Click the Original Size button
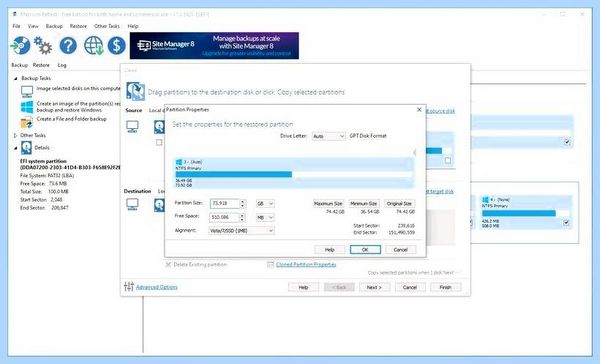Image resolution: width=600 pixels, height=364 pixels. pyautogui.click(x=399, y=204)
